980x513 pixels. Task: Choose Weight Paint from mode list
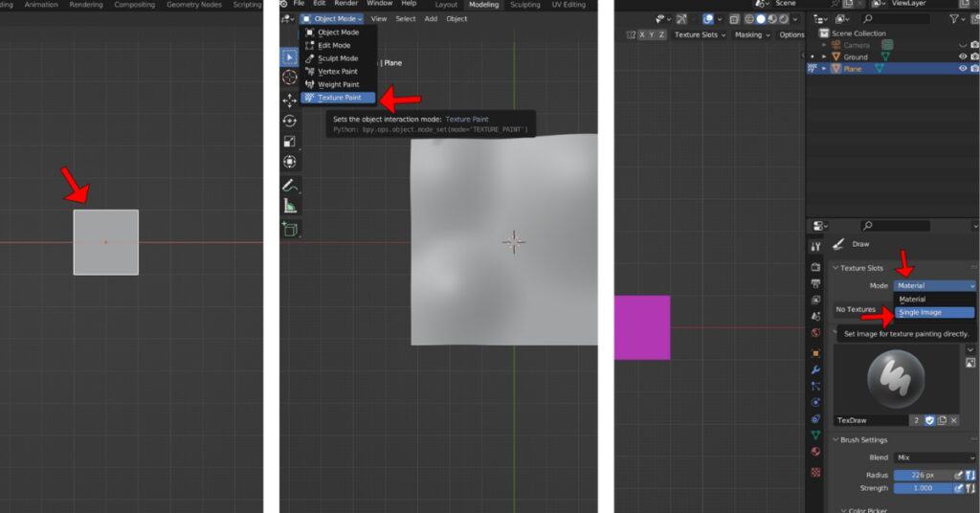coord(338,84)
